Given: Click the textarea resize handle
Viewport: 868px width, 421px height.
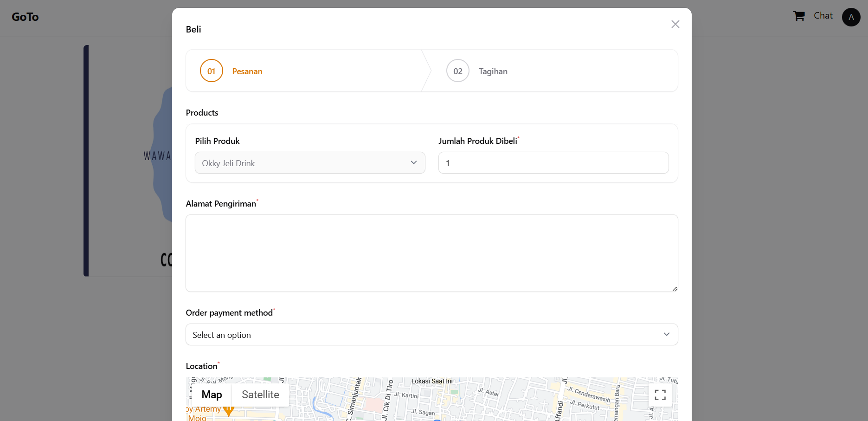Looking at the screenshot, I should point(675,289).
